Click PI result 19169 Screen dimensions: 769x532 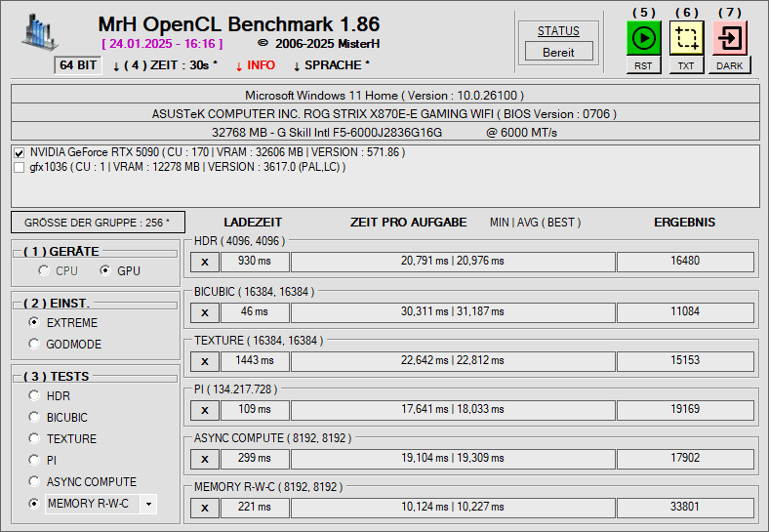(685, 410)
